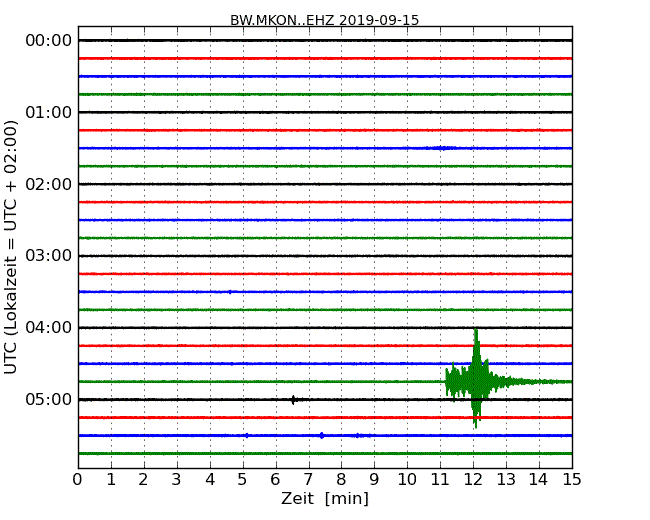Image resolution: width=650 pixels, height=520 pixels.
Task: Click the black spike on the 05:00 trace
Action: 293,400
